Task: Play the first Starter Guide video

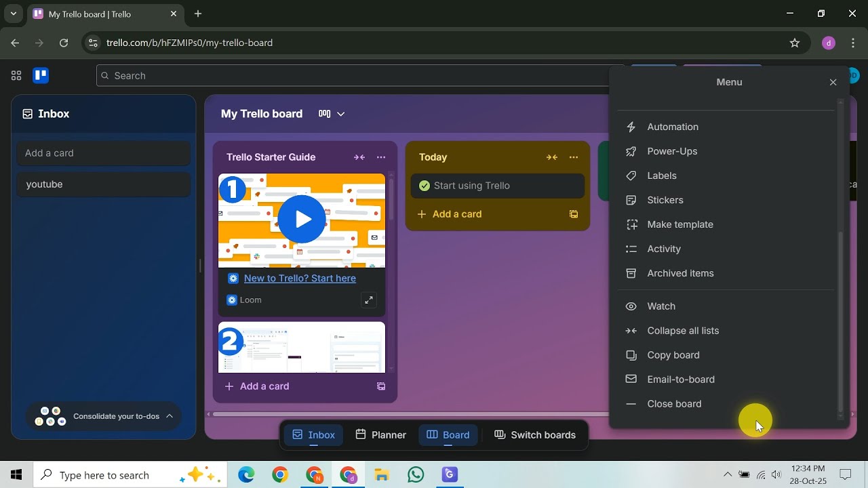Action: tap(302, 220)
